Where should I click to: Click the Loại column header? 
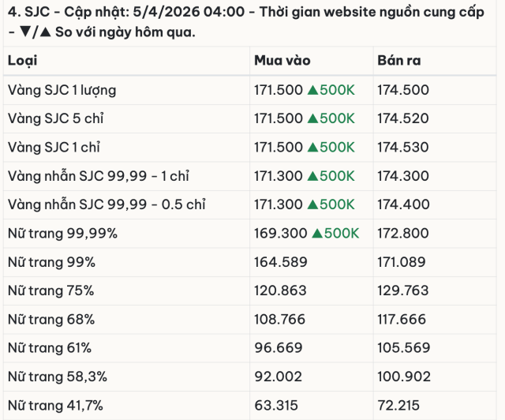(22, 61)
